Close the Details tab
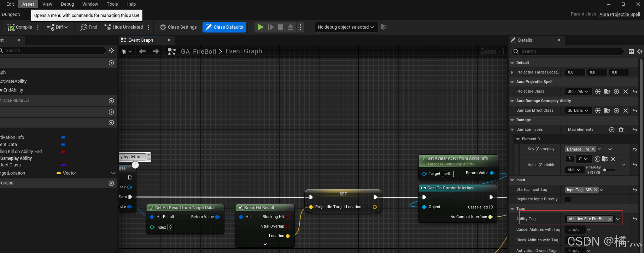Image resolution: width=644 pixels, height=253 pixels. 559,40
